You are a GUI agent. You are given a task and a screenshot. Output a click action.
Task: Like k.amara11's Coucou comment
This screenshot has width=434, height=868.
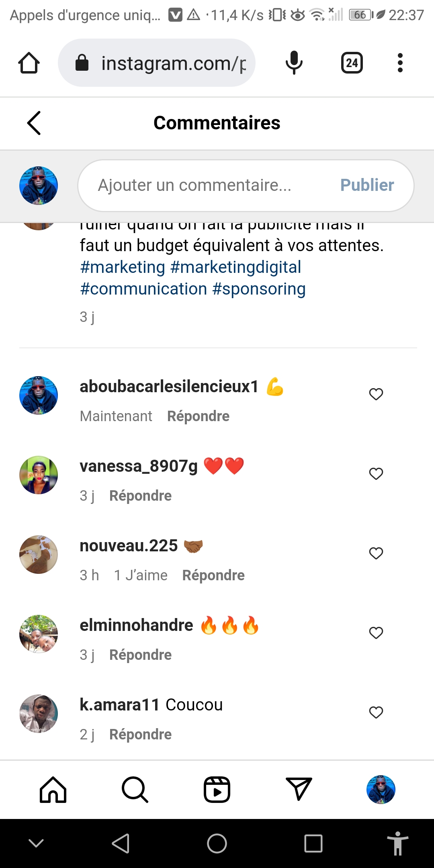[376, 712]
